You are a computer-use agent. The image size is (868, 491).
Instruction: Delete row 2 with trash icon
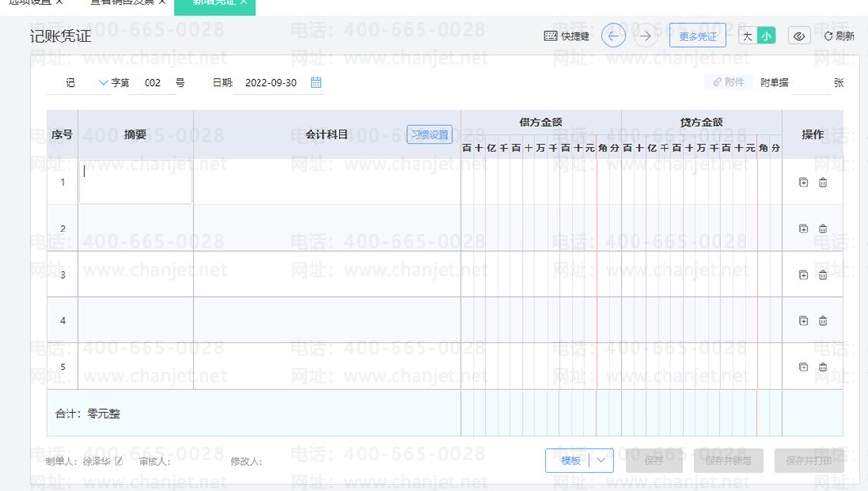pyautogui.click(x=823, y=229)
